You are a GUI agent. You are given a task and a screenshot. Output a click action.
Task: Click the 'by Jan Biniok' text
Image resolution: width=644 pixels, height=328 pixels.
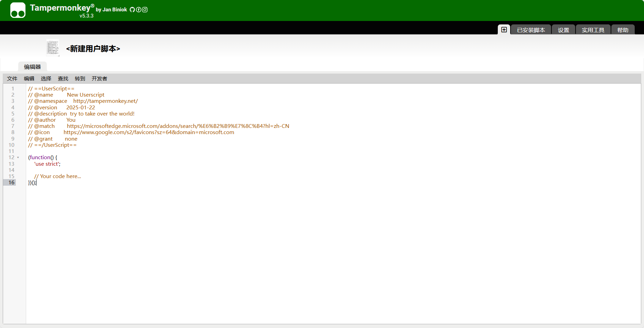coord(111,10)
